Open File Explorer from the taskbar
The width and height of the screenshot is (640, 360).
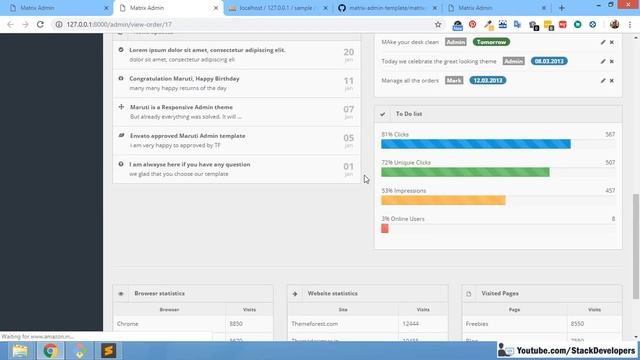[x=20, y=351]
